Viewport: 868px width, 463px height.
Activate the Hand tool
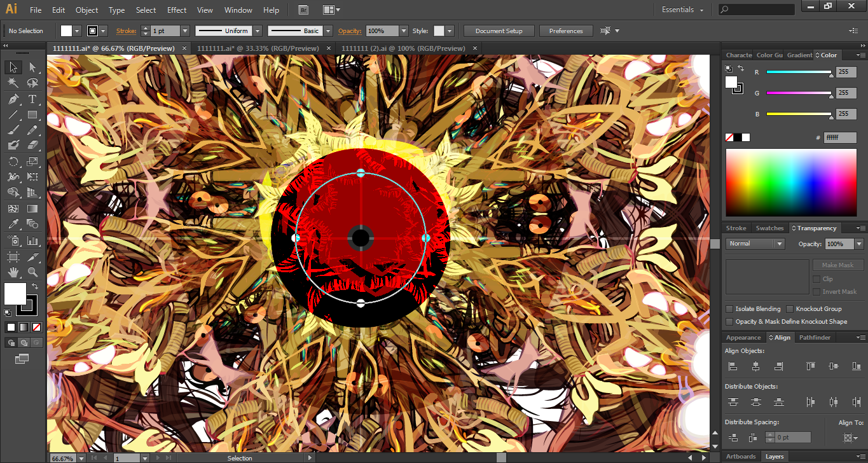point(13,272)
